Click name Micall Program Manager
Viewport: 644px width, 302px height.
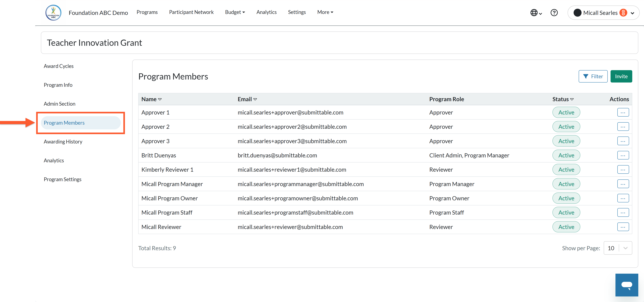click(172, 184)
